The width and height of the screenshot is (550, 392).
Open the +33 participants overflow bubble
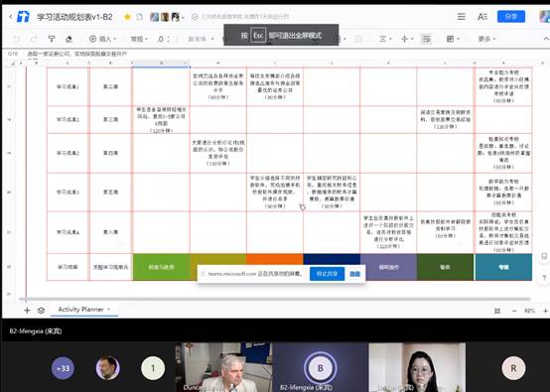pyautogui.click(x=64, y=368)
